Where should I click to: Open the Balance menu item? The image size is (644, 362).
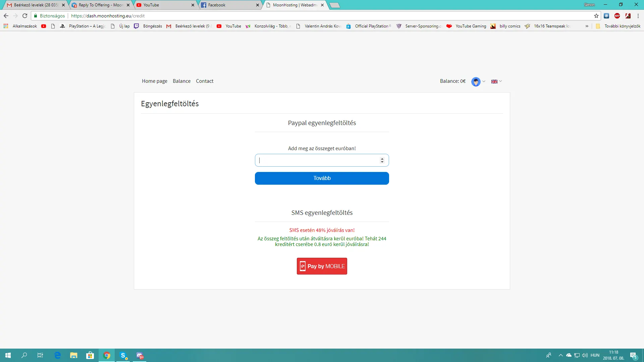pos(181,81)
